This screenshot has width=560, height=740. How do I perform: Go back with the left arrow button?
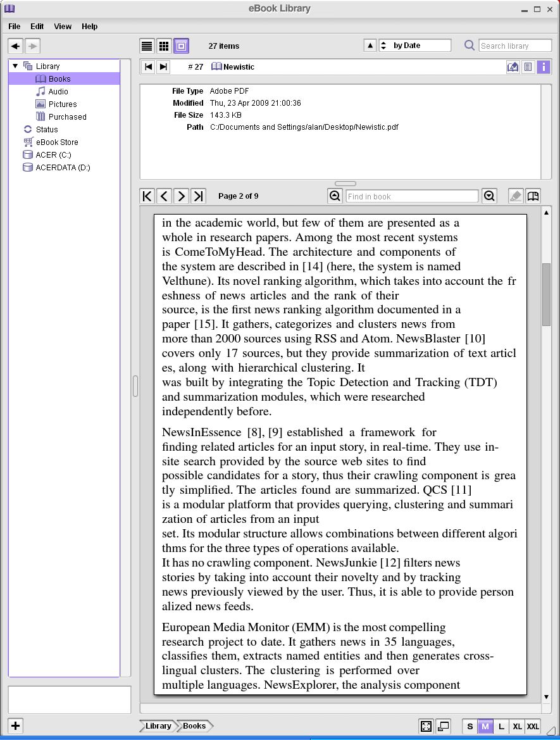click(x=16, y=46)
